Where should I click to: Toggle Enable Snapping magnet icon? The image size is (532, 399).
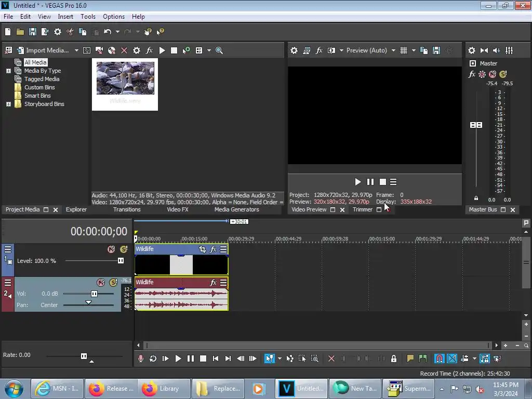pyautogui.click(x=440, y=358)
